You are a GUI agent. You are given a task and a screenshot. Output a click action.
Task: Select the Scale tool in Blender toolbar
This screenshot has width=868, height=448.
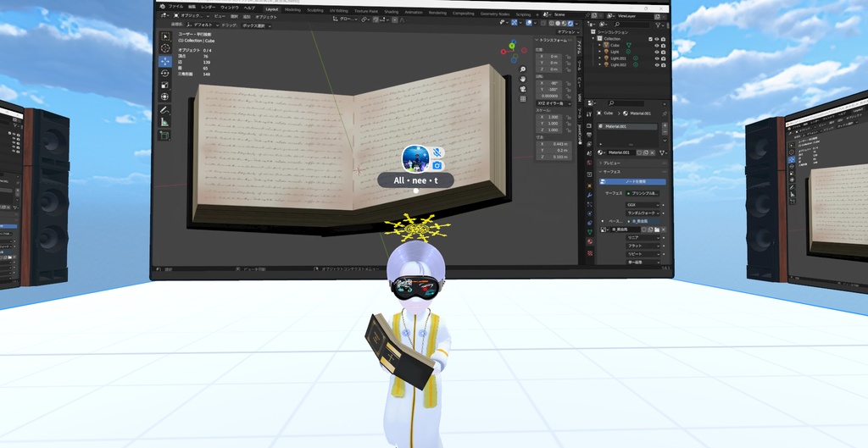(x=165, y=85)
